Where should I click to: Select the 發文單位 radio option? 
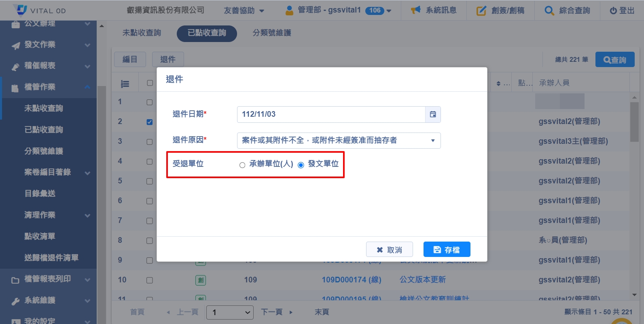[x=301, y=165]
